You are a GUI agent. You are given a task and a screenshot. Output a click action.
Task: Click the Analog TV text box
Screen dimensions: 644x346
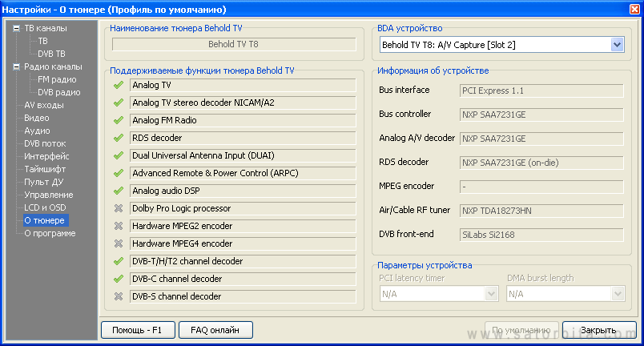(243, 86)
